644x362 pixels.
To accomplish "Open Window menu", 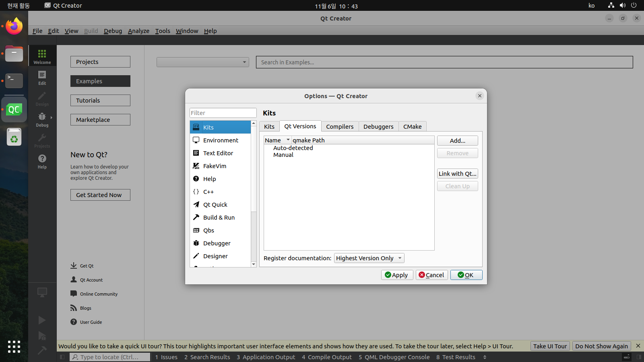I will click(x=187, y=31).
